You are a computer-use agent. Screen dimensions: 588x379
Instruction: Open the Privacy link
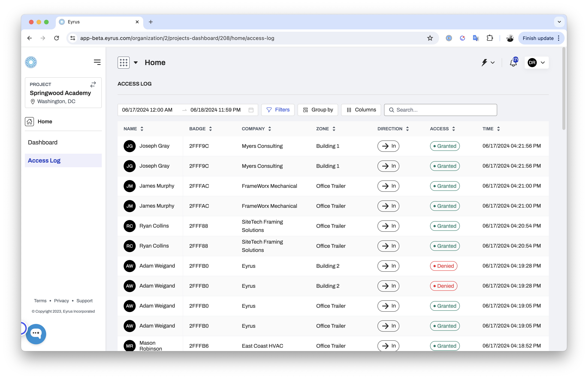coord(61,301)
